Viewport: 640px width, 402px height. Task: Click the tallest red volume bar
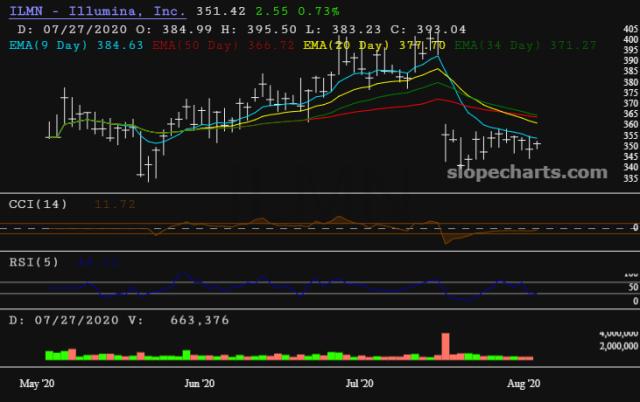click(x=443, y=371)
